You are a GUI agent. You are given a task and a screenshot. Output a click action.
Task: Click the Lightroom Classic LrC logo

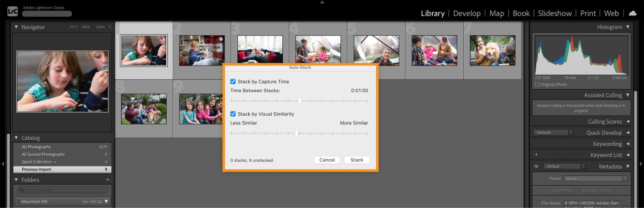click(x=13, y=12)
